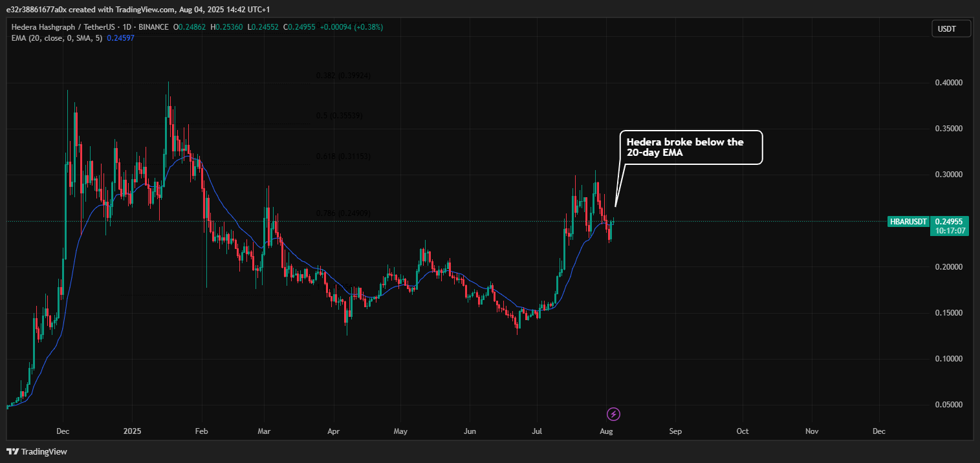Click the Sep label on time axis

tap(675, 431)
